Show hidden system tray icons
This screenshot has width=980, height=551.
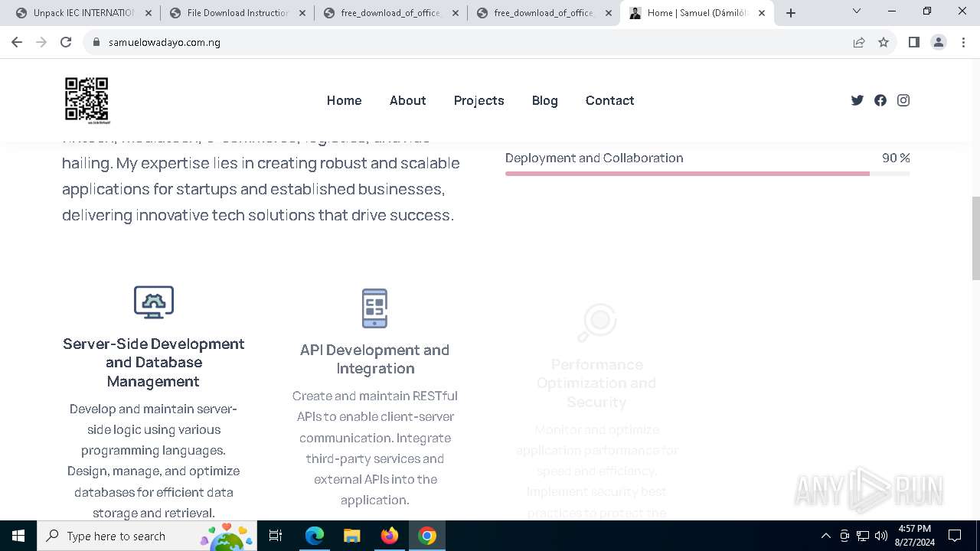826,536
